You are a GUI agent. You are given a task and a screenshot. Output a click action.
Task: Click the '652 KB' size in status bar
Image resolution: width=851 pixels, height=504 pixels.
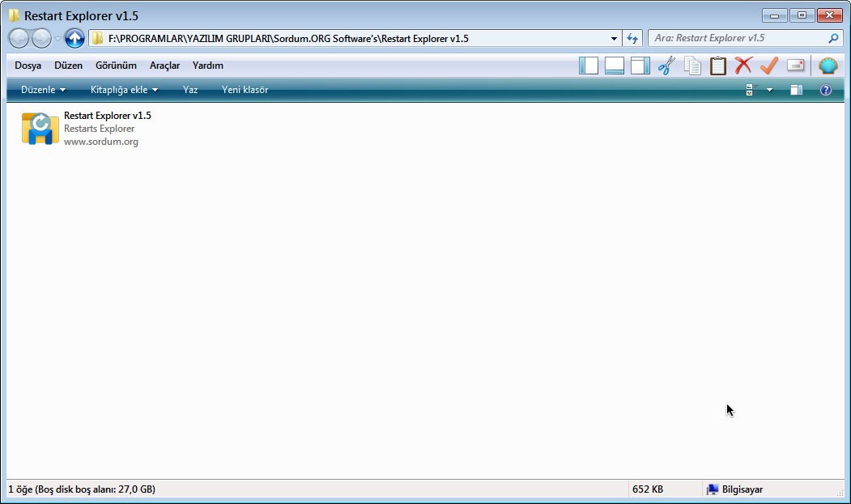point(648,489)
